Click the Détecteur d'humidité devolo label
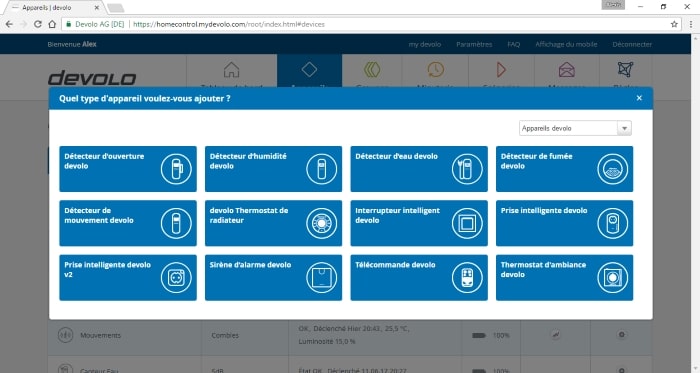700x373 pixels. 248,161
